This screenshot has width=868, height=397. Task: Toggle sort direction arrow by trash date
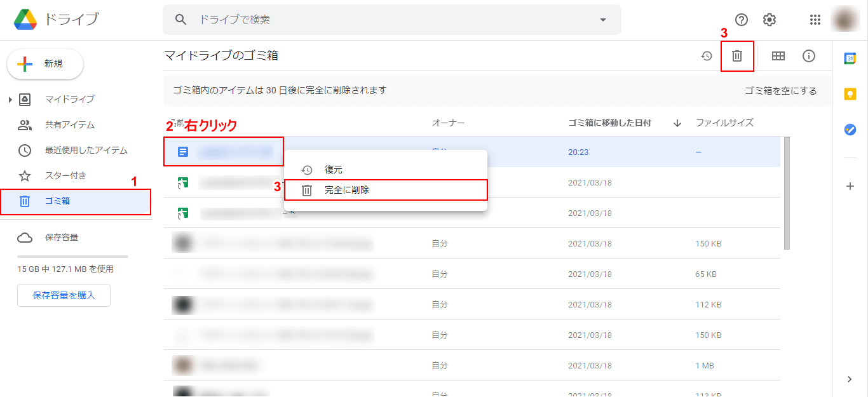[x=677, y=123]
